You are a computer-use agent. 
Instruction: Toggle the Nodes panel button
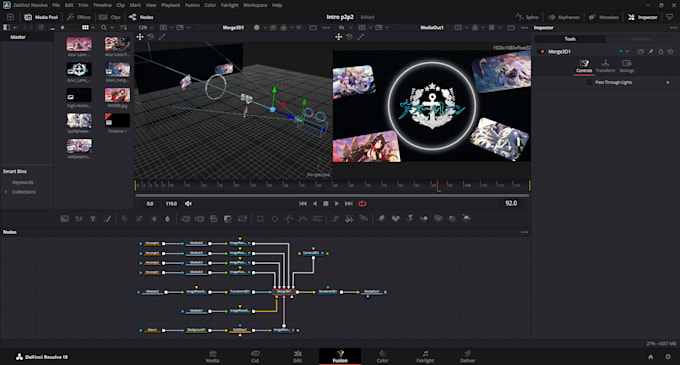pyautogui.click(x=141, y=17)
